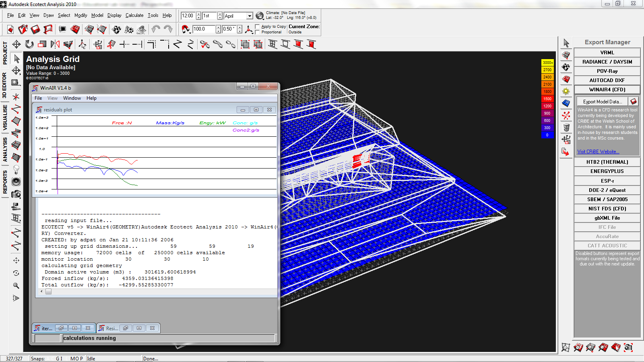Click the zoom magnifier tool
The height and width of the screenshot is (362, 644).
pyautogui.click(x=16, y=286)
